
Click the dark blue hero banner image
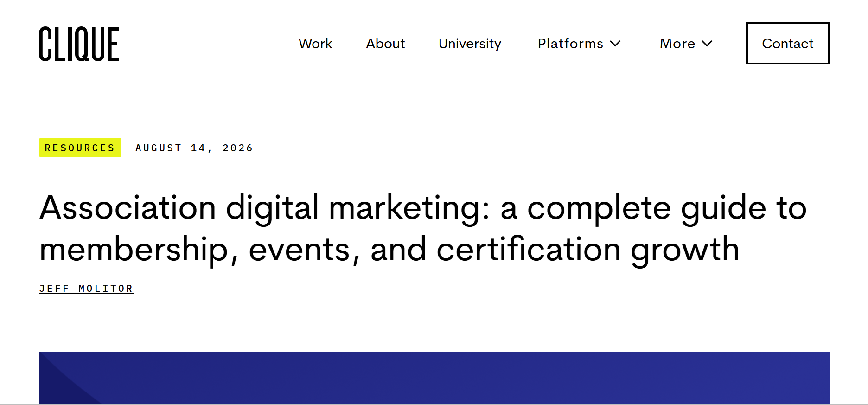434,378
